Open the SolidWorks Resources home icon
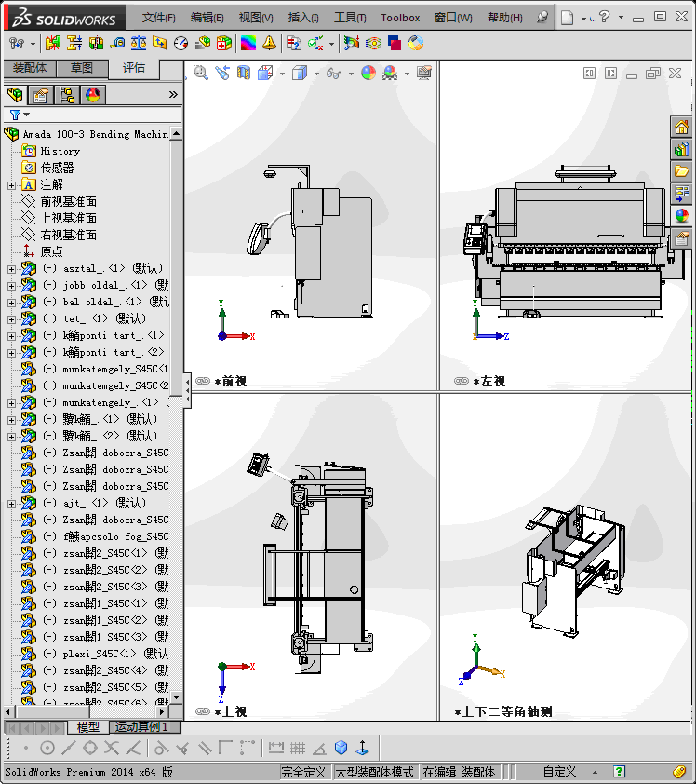Viewport: 696px width, 784px height. pos(681,127)
